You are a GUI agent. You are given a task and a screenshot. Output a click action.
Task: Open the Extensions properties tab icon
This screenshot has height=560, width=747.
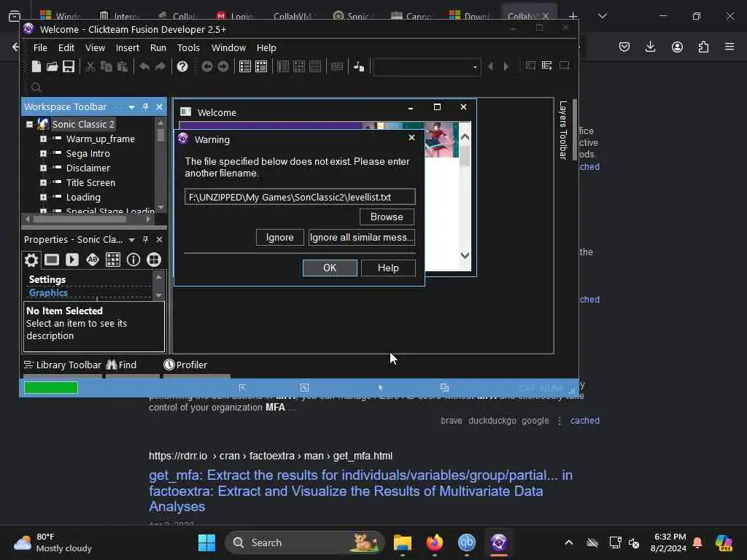tap(153, 260)
